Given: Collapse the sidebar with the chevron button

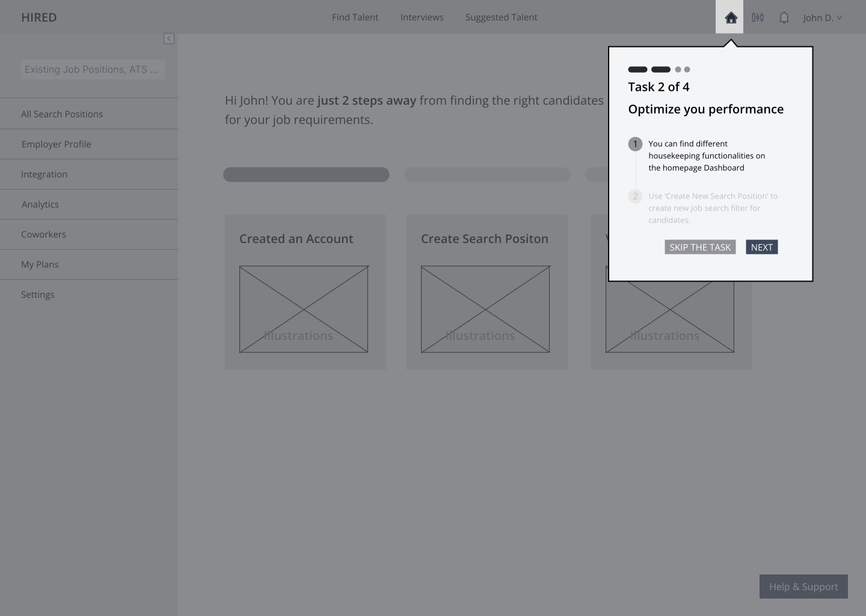Looking at the screenshot, I should pyautogui.click(x=169, y=38).
